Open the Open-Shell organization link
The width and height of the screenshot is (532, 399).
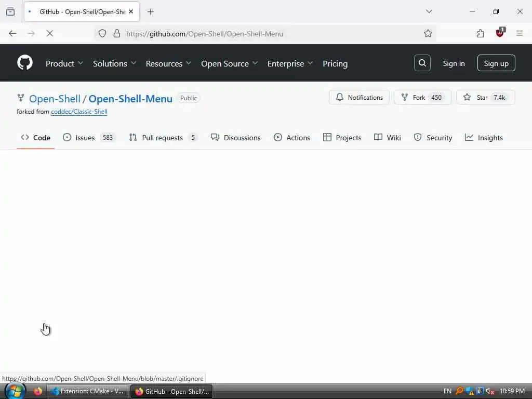coord(55,99)
